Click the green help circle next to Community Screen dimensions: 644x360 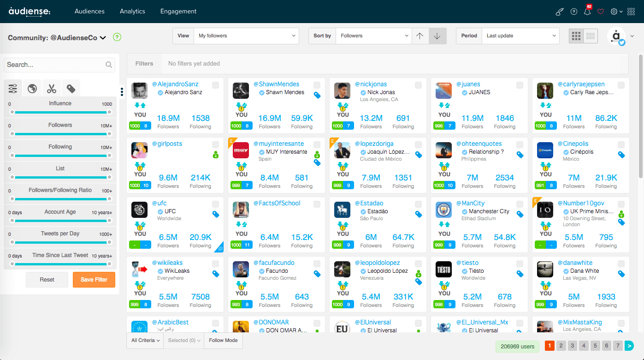point(117,37)
